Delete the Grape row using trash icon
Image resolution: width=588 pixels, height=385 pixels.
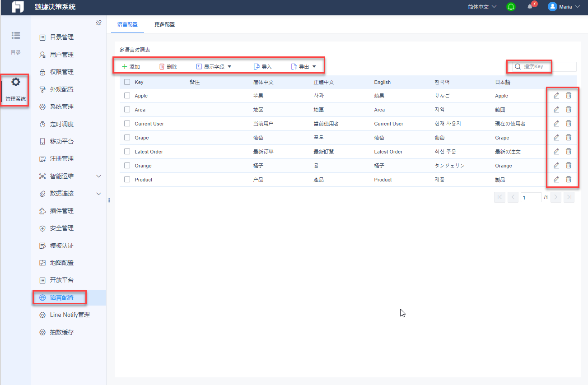pos(569,138)
